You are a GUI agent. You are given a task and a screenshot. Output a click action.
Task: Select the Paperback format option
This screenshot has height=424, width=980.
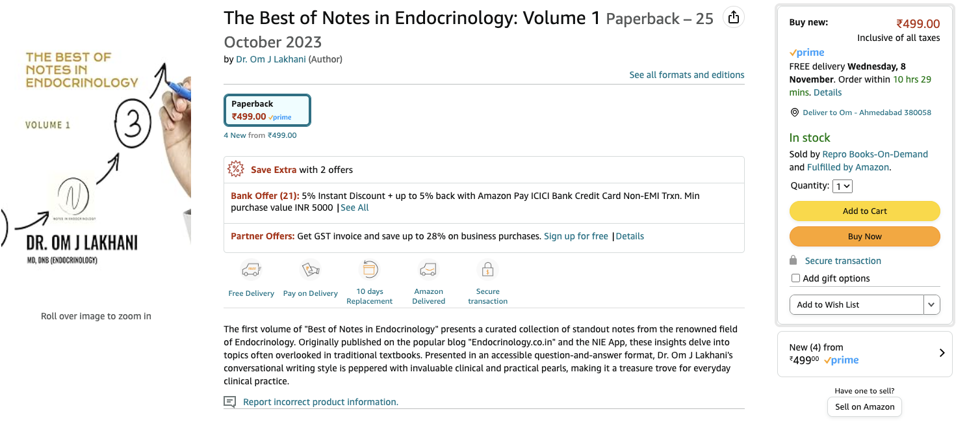point(267,111)
